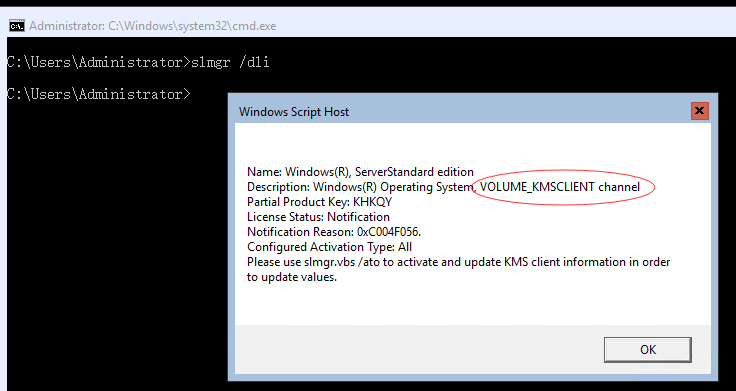This screenshot has height=391, width=736.
Task: Click the 'to update values.' text line
Action: (x=292, y=277)
